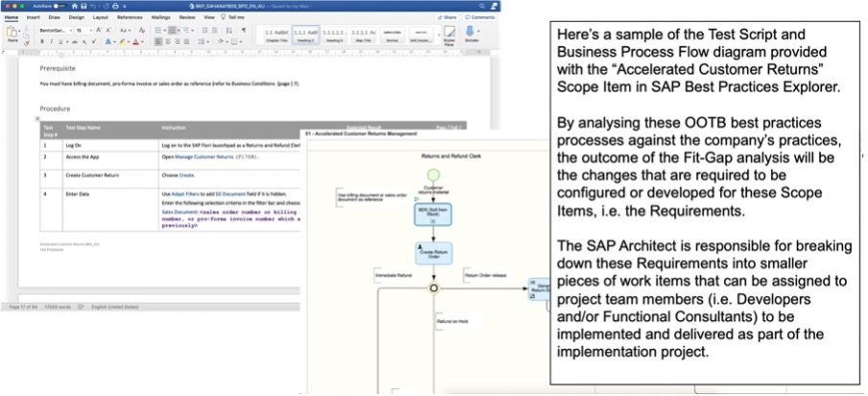Screen dimensions: 868x396
Task: Apply the Chapter Title style thumbnail
Action: [x=277, y=36]
